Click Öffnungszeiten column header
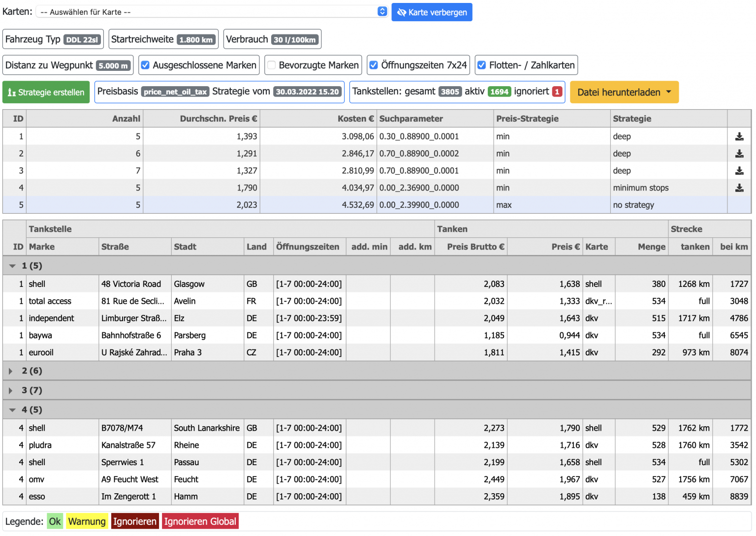 pos(310,247)
